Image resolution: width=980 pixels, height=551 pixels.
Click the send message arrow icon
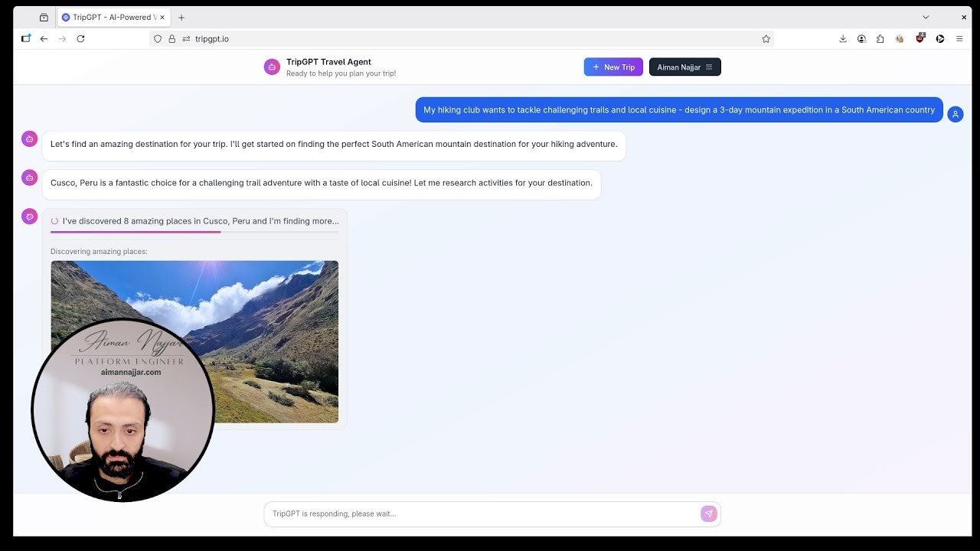[708, 514]
